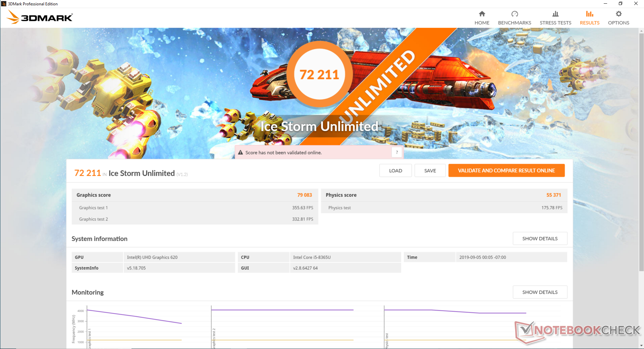Click the purple frequency line in Graphics test 1 chart
Viewport: 644px width, 349px height.
click(x=134, y=317)
